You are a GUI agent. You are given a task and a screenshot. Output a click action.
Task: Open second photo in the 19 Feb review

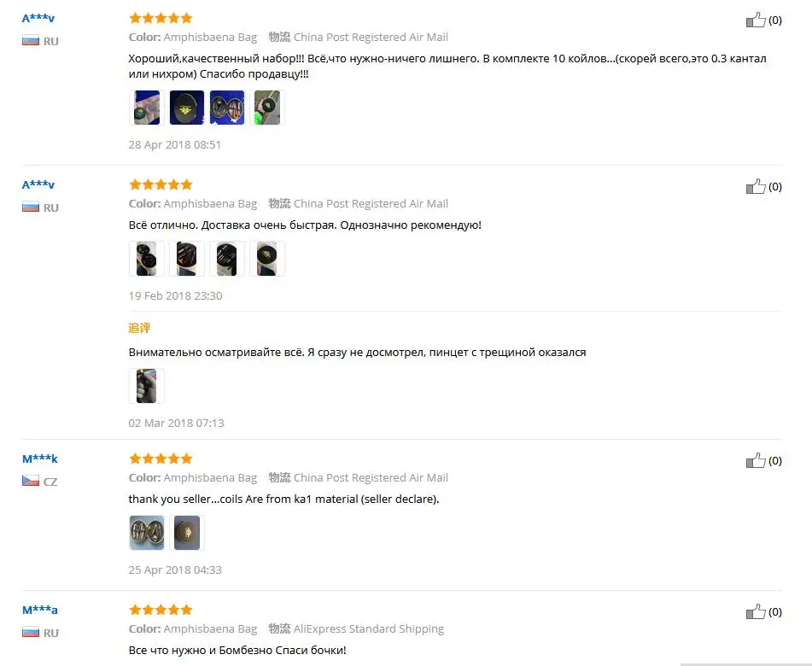[187, 259]
